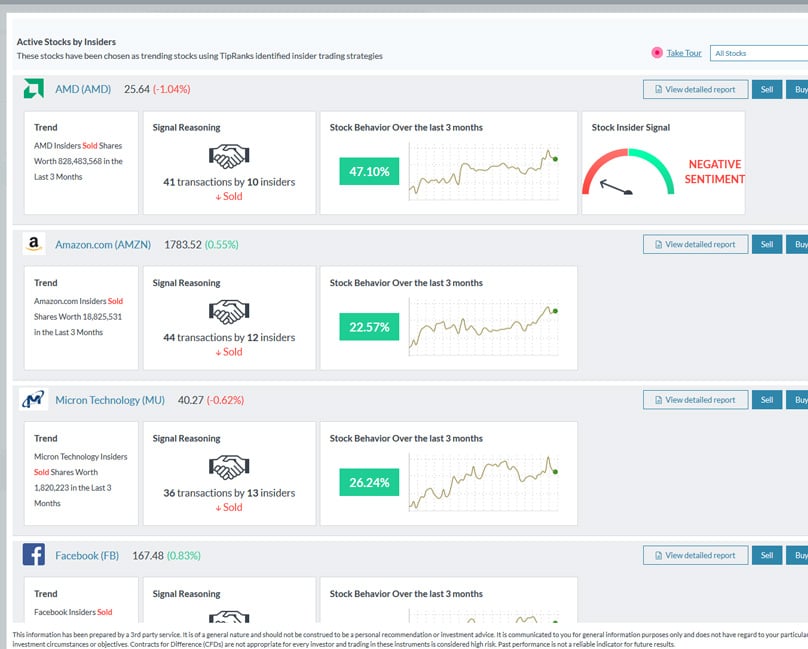The image size is (808, 649).
Task: Click '44 transactions by 12 insiders' text
Action: tap(229, 337)
